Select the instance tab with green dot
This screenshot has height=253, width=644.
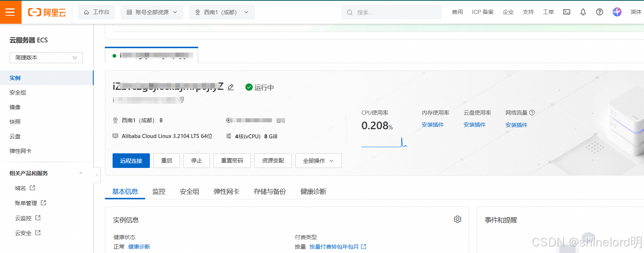[151, 55]
